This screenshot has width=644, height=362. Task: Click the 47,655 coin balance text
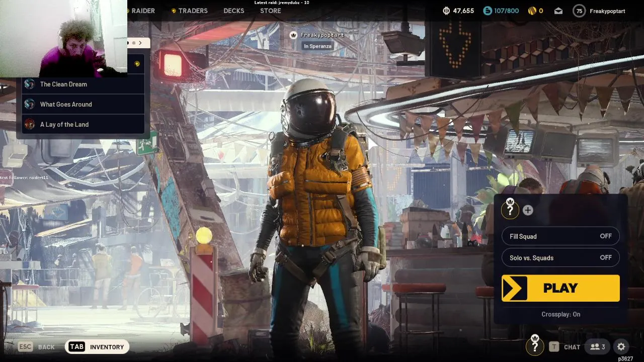463,11
